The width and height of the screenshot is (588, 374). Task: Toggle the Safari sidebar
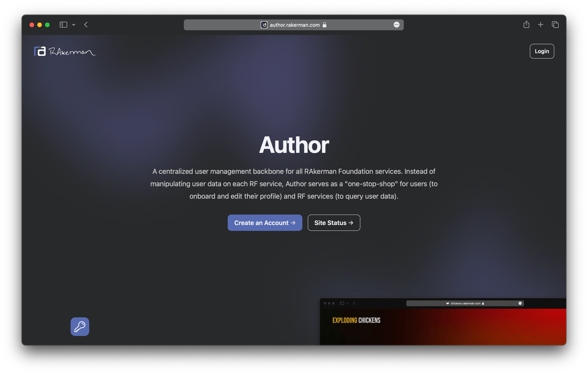pyautogui.click(x=63, y=25)
